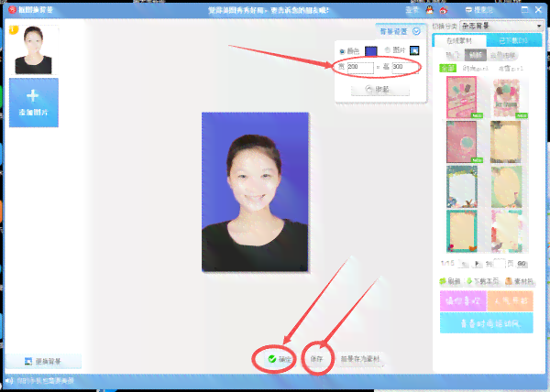The width and height of the screenshot is (550, 392).
Task: Click the 保存 save button
Action: click(x=316, y=359)
